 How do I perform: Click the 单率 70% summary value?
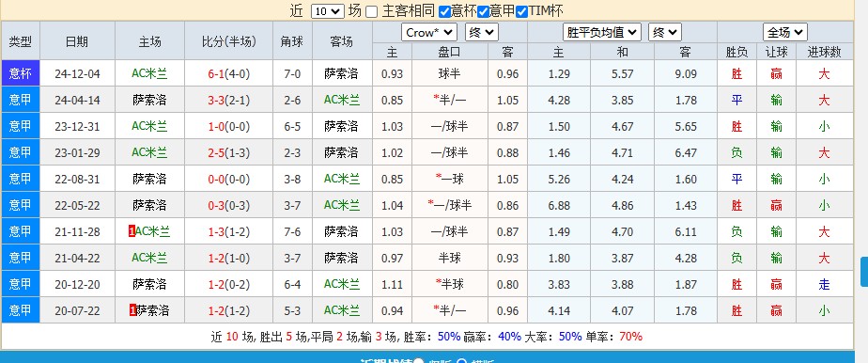[630, 337]
